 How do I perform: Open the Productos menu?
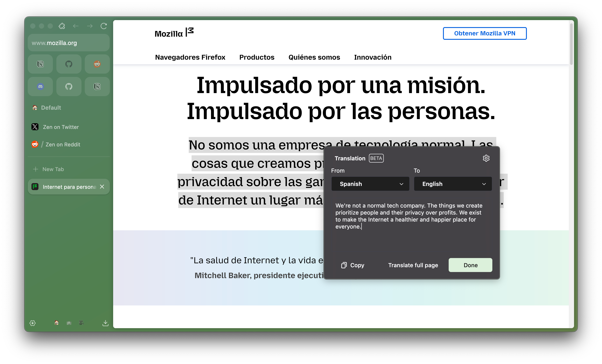click(257, 57)
